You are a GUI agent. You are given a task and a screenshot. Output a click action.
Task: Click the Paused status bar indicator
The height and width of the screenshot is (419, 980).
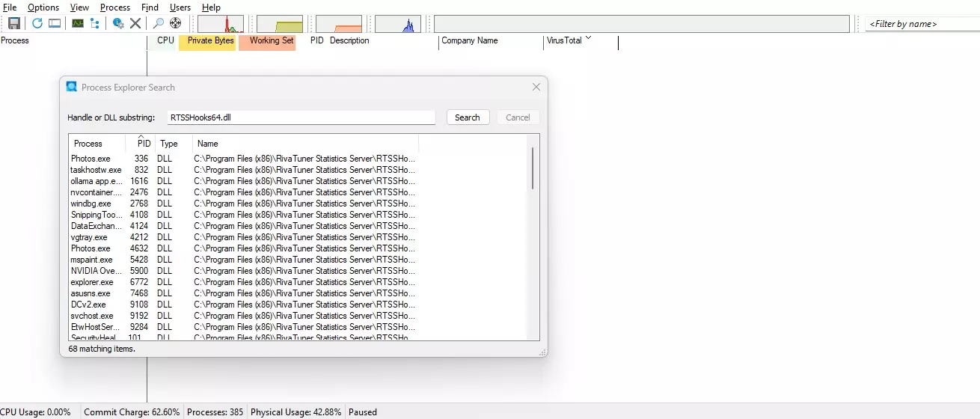(363, 412)
